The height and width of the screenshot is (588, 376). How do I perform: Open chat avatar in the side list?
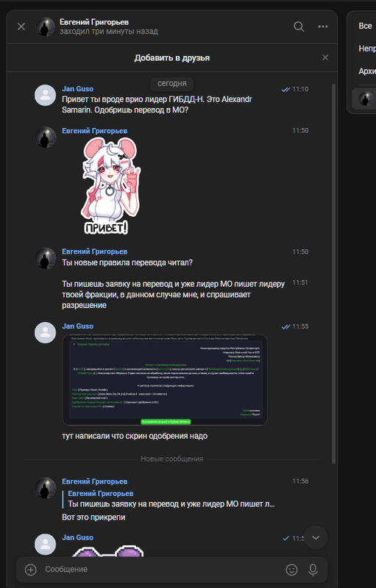366,98
